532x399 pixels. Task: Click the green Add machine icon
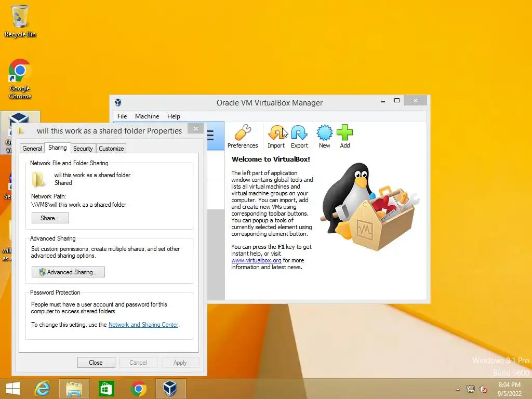(345, 137)
